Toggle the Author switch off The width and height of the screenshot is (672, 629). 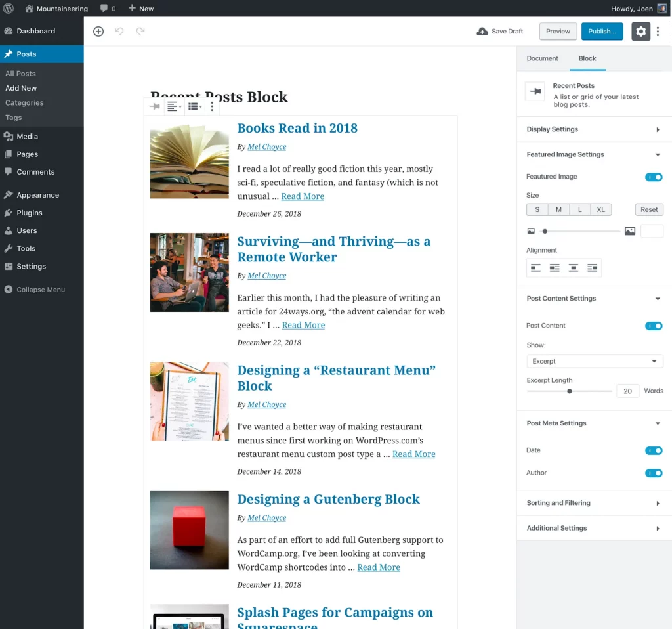654,473
